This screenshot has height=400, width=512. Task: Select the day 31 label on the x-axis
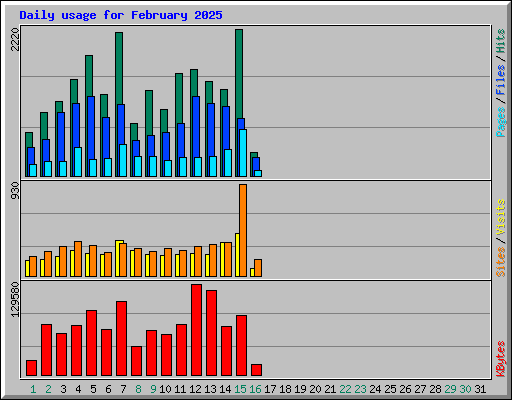point(480,389)
